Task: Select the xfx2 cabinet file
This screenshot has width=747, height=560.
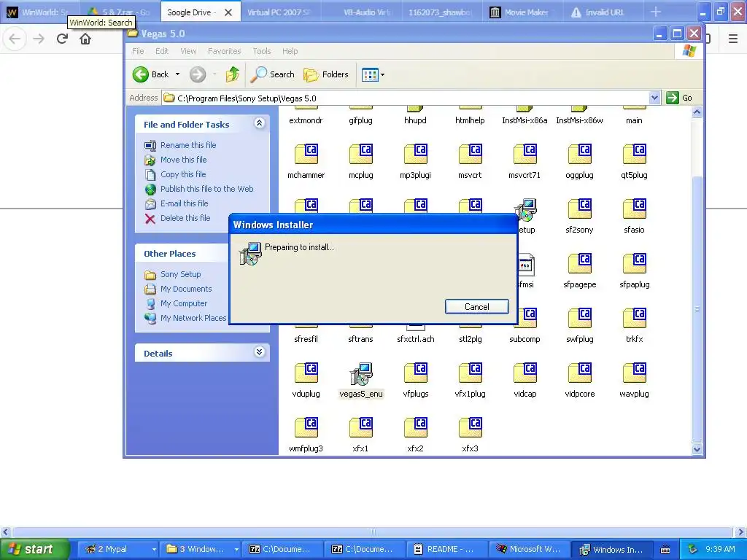Action: tap(415, 435)
